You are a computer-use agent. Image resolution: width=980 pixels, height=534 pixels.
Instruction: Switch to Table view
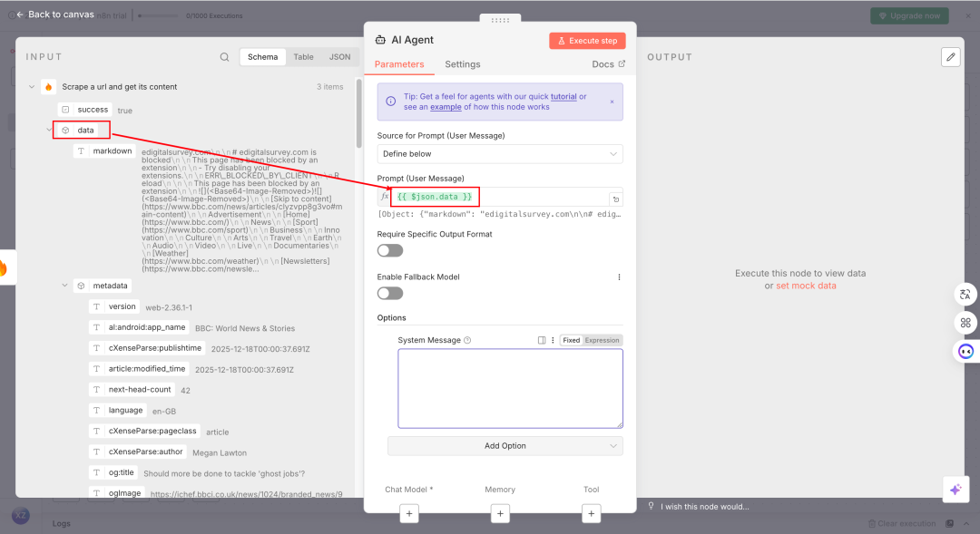coord(304,57)
